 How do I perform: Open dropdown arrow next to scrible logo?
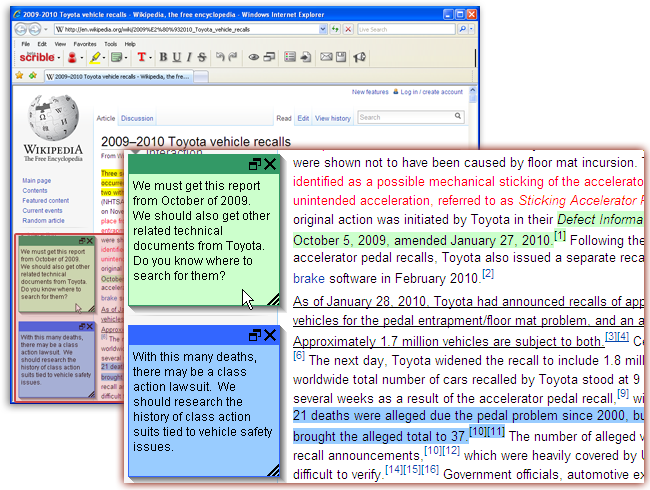(x=59, y=58)
